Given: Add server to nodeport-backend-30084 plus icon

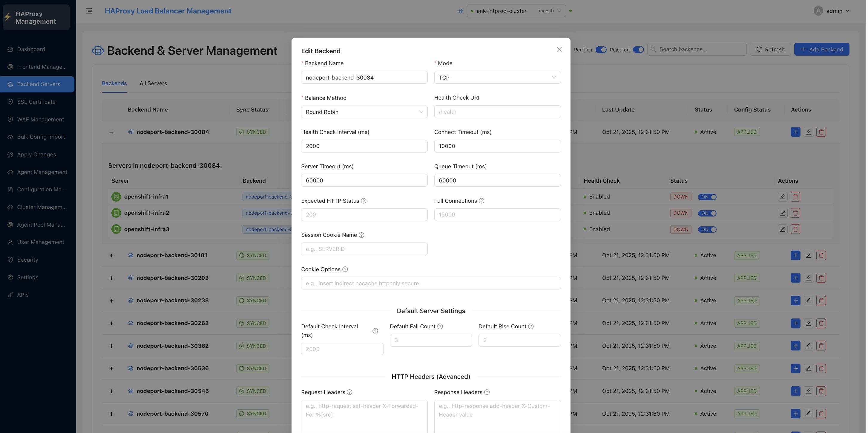Looking at the screenshot, I should tap(795, 132).
